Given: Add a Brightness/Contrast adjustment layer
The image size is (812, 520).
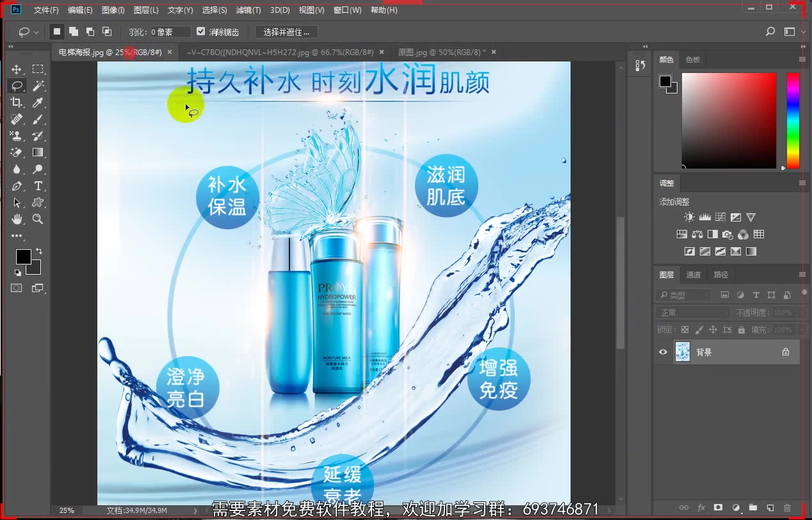Looking at the screenshot, I should point(689,216).
